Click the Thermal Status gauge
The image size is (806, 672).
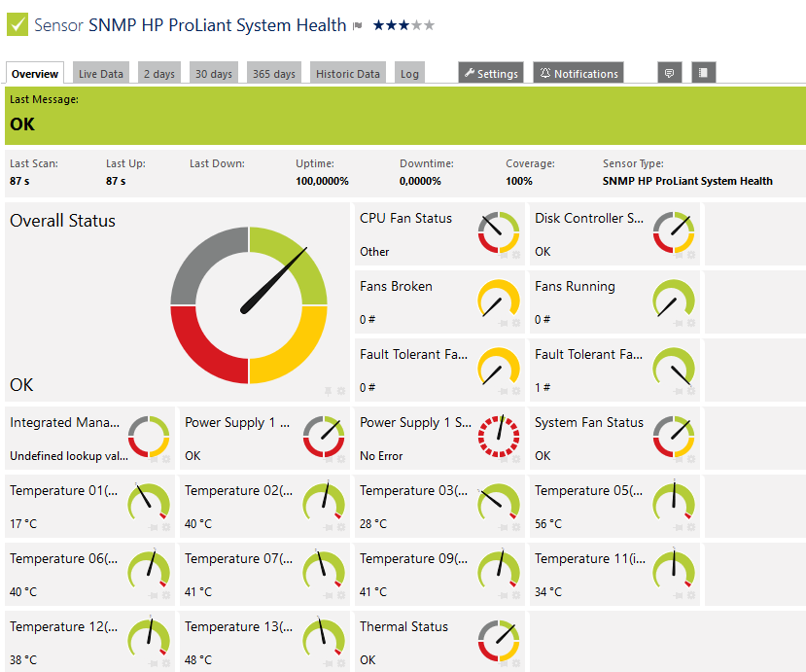pos(499,641)
